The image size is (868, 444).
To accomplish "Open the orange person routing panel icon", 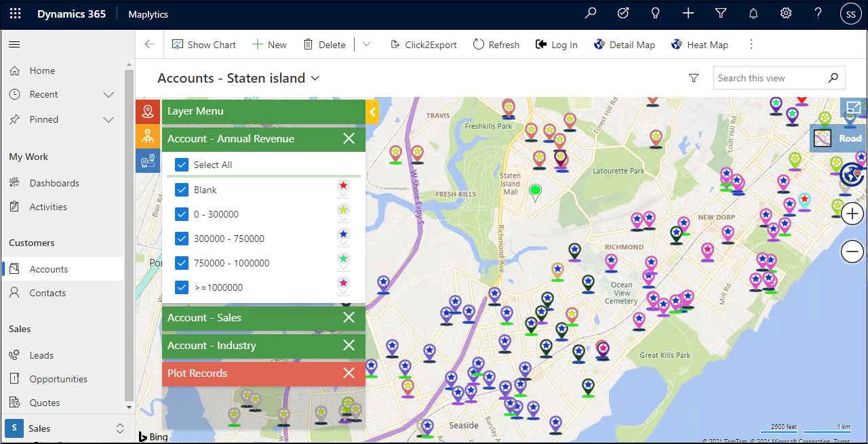I will tap(148, 136).
